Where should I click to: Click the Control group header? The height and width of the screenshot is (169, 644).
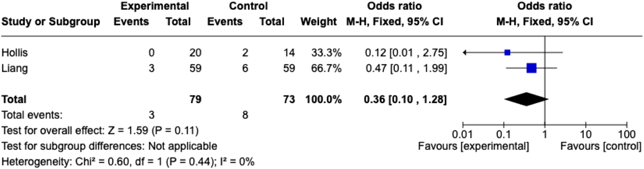pos(248,6)
